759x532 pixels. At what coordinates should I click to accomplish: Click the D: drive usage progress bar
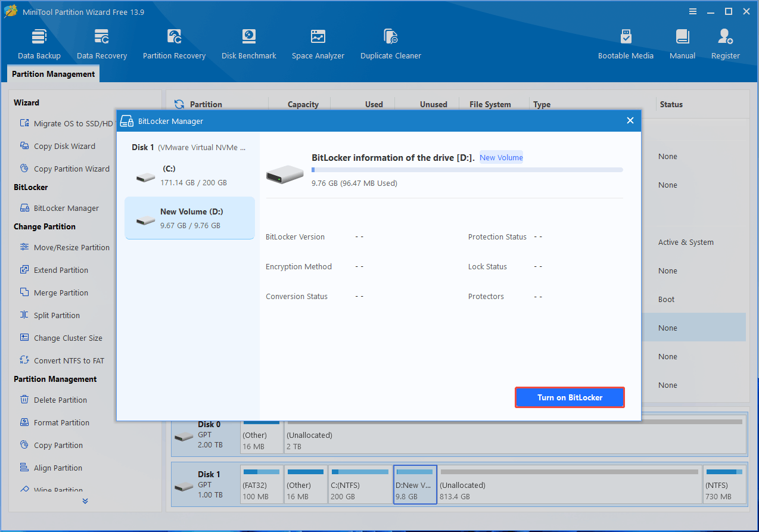coord(467,170)
